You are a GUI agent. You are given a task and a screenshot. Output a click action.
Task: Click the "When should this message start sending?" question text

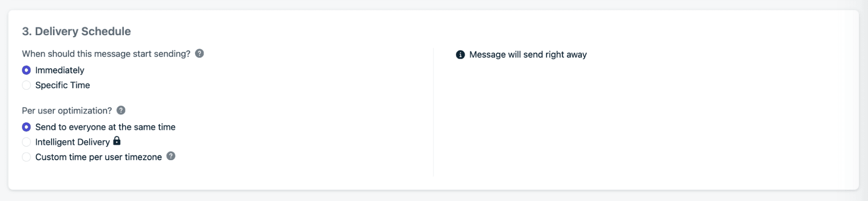click(106, 54)
